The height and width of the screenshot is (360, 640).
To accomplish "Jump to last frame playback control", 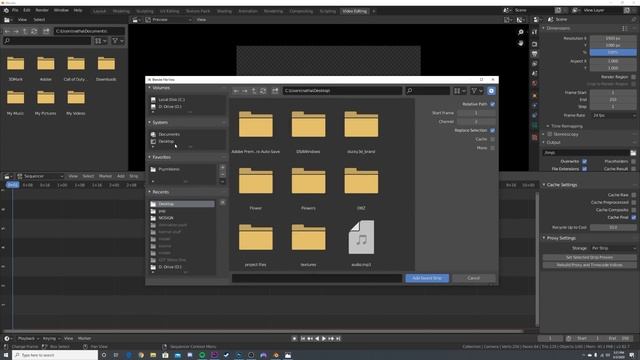I will (338, 338).
